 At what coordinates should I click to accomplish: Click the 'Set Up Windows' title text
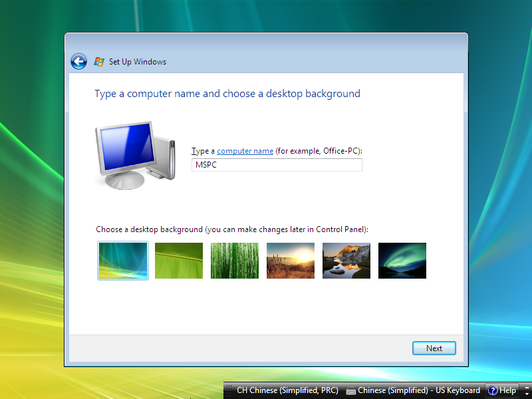tap(138, 62)
